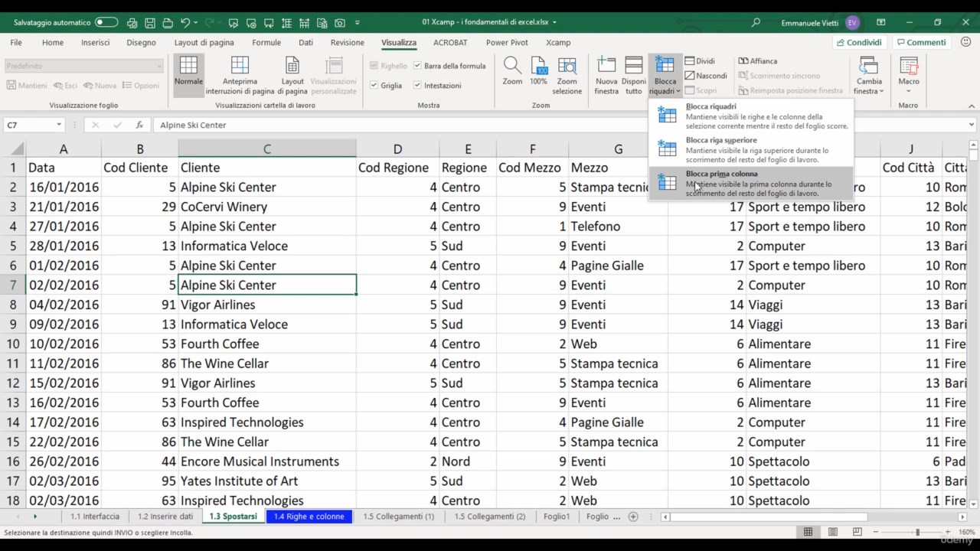The height and width of the screenshot is (551, 980).
Task: Open Customize Quick Access Toolbar dropdown
Action: (358, 23)
